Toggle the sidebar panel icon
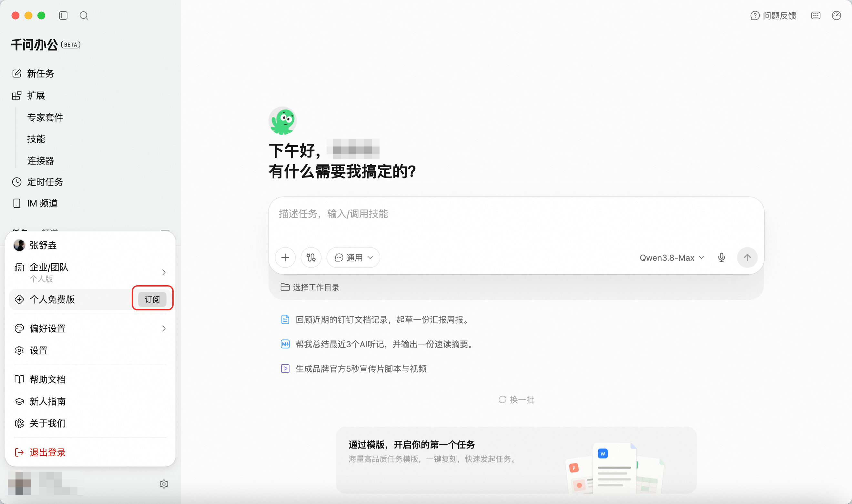The height and width of the screenshot is (504, 852). click(63, 15)
